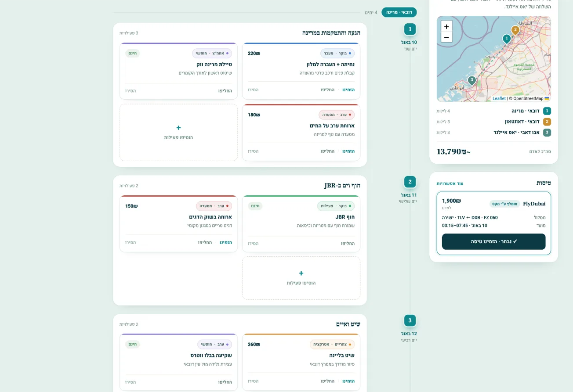This screenshot has width=573, height=392.
Task: Click the selected flight booking button
Action: pyautogui.click(x=493, y=241)
